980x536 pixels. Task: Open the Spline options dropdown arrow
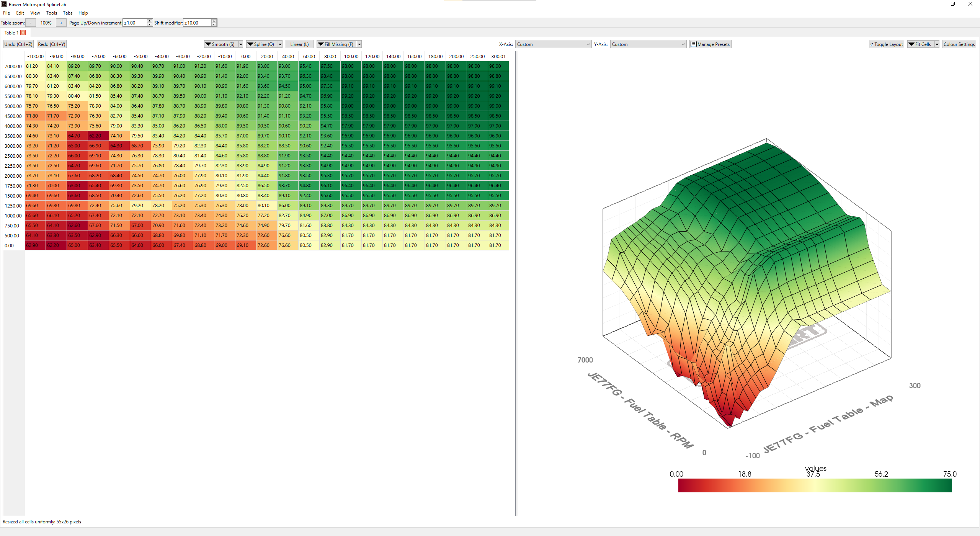point(280,44)
